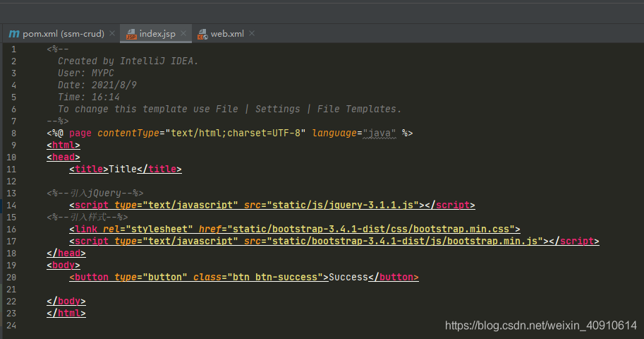Image resolution: width=644 pixels, height=339 pixels.
Task: Close the index.jsp tab
Action: click(x=183, y=34)
